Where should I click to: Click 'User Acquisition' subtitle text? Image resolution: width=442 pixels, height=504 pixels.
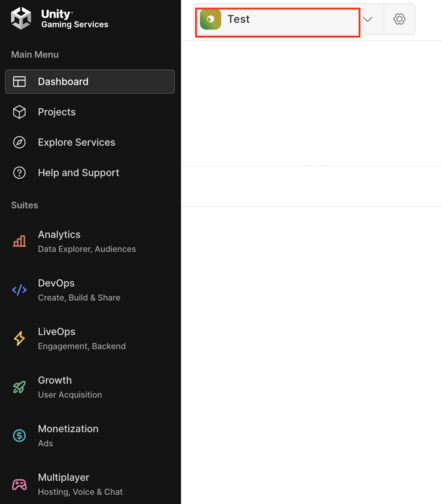[70, 395]
